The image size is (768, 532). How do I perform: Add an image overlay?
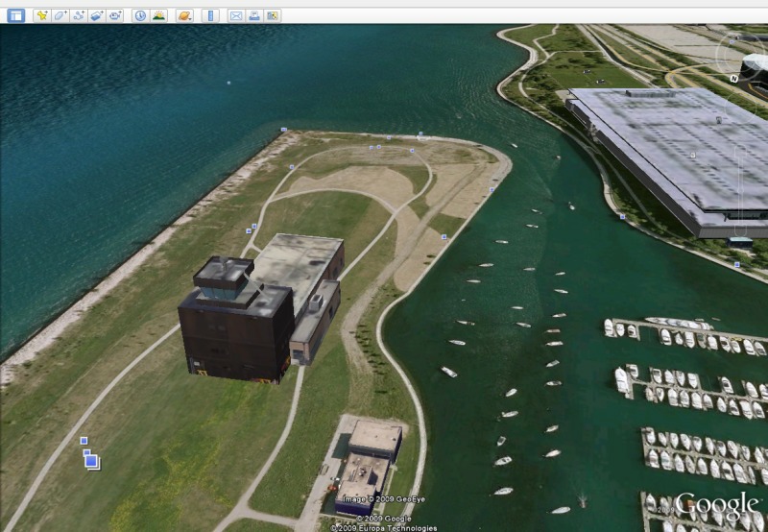pyautogui.click(x=97, y=15)
